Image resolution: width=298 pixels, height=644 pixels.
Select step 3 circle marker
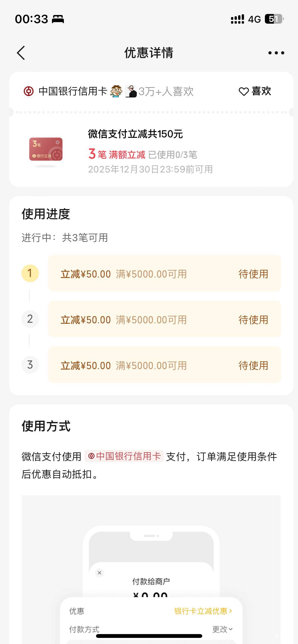pos(30,365)
